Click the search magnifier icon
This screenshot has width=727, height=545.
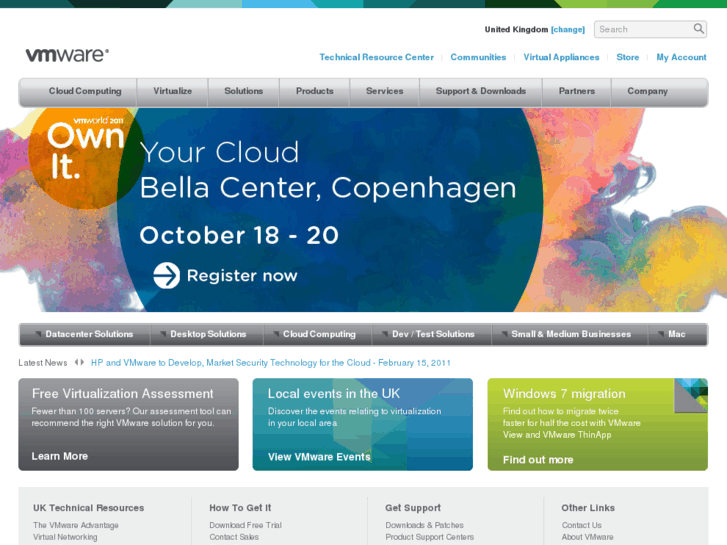[698, 29]
